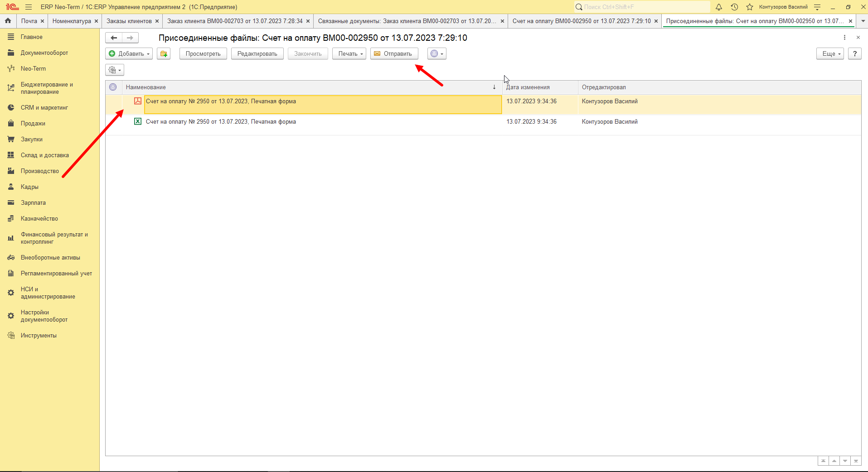Open Склад и доставка section

point(45,155)
